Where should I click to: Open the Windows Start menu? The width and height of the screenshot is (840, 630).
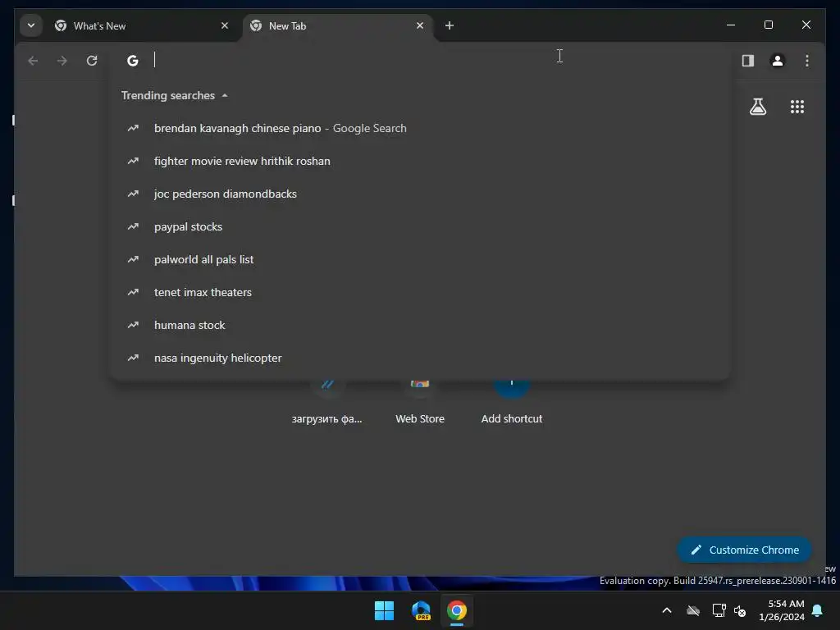coord(384,610)
